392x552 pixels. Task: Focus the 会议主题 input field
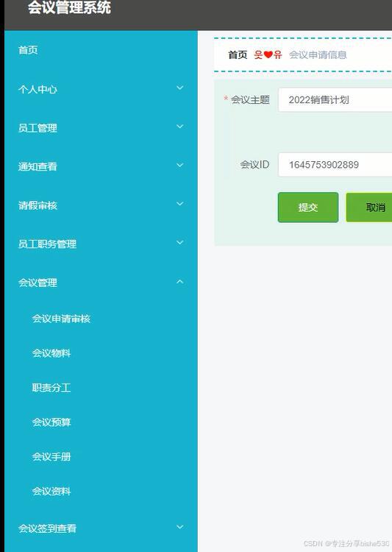click(x=335, y=100)
